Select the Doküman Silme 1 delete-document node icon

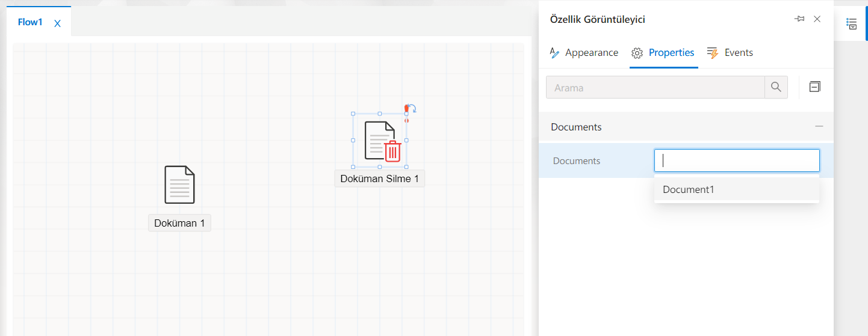click(380, 141)
